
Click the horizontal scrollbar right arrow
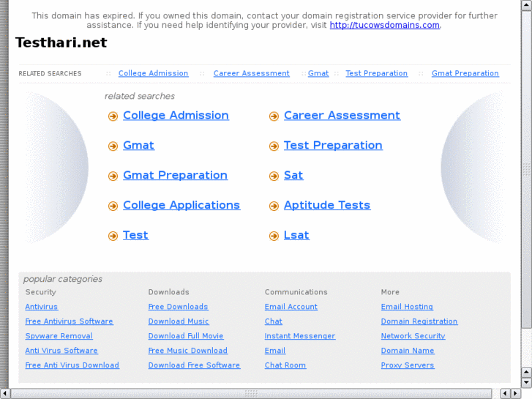(x=516, y=393)
